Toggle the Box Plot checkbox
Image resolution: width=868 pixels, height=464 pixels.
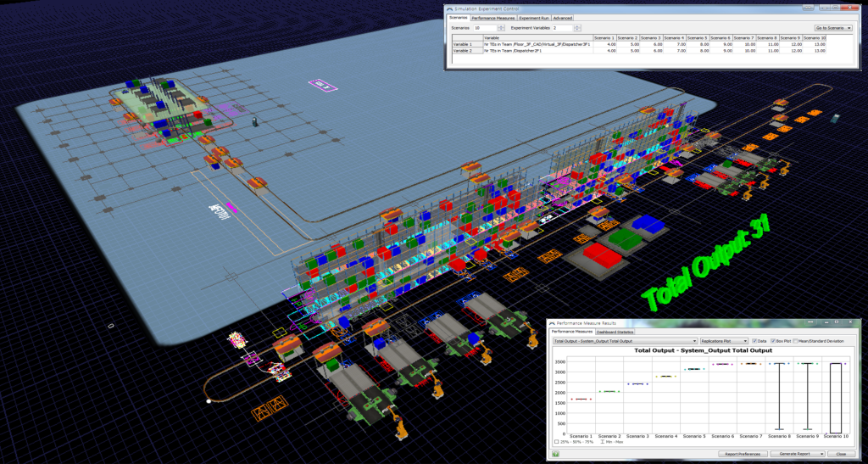pos(773,341)
